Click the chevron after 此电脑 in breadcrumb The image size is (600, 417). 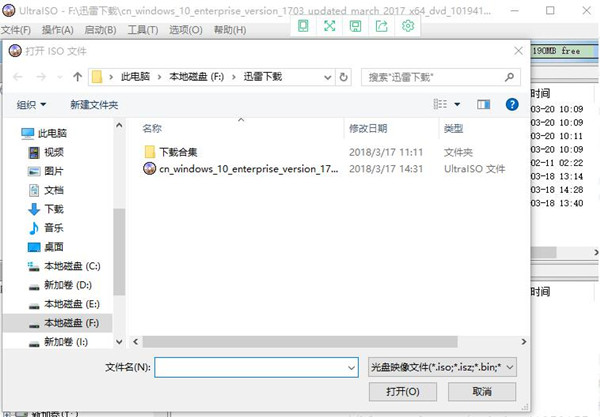[x=160, y=77]
